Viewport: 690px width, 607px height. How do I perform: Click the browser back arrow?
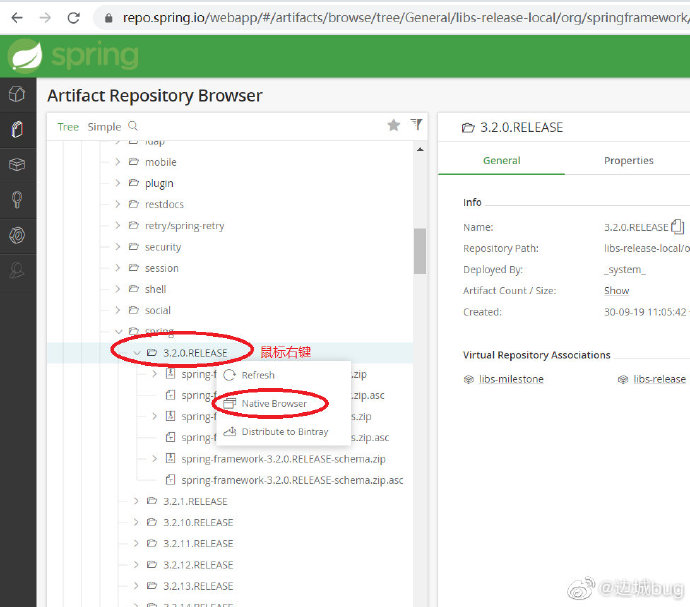coord(17,18)
